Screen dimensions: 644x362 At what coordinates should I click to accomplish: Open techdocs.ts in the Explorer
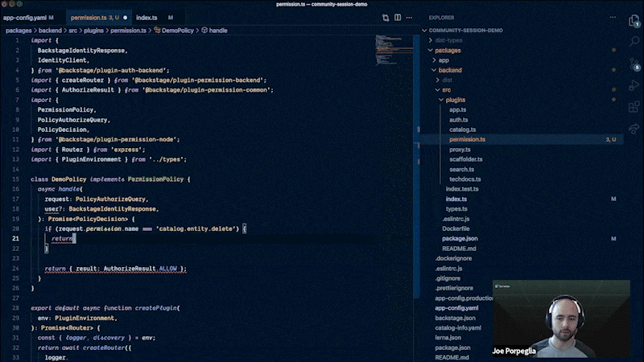tap(465, 179)
